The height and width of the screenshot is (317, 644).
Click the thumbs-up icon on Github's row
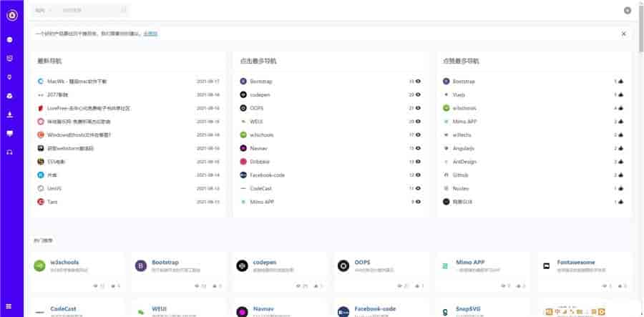tap(620, 175)
